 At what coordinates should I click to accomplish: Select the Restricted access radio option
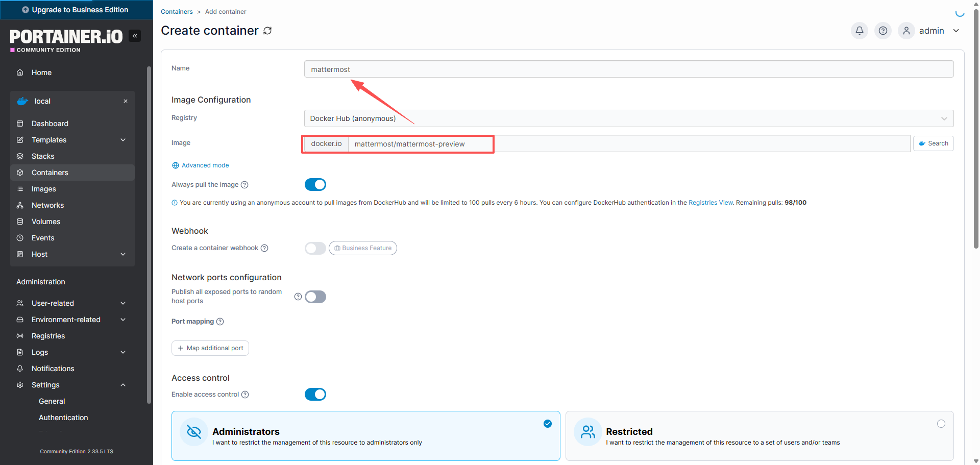[941, 424]
